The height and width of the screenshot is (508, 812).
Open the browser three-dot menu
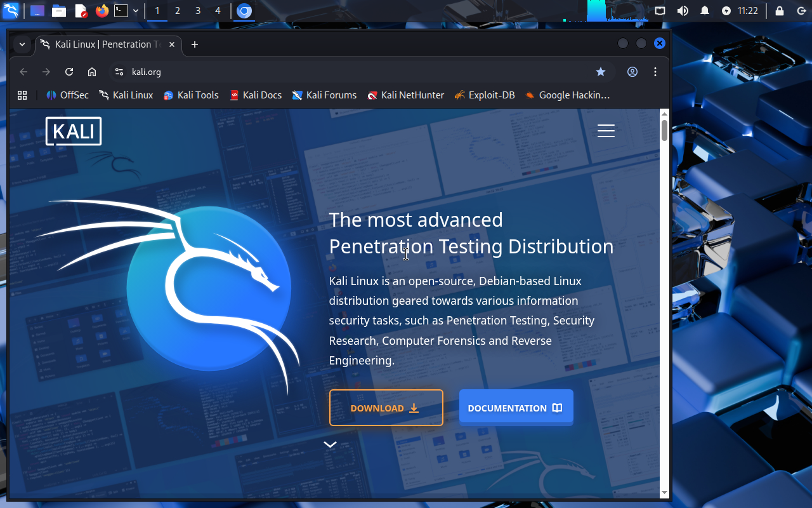655,72
